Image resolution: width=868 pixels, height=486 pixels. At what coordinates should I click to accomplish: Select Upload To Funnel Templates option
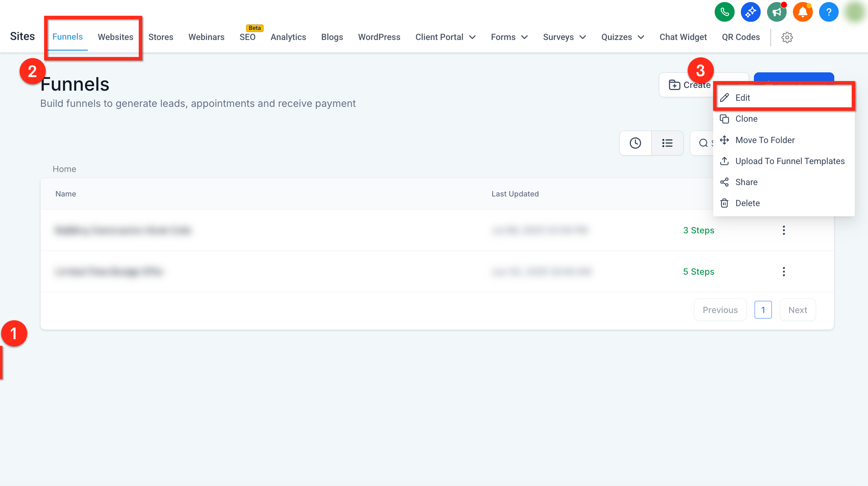[784, 161]
